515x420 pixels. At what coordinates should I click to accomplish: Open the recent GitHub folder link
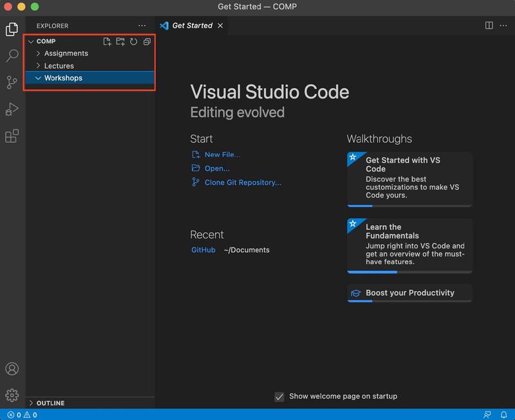pos(203,250)
